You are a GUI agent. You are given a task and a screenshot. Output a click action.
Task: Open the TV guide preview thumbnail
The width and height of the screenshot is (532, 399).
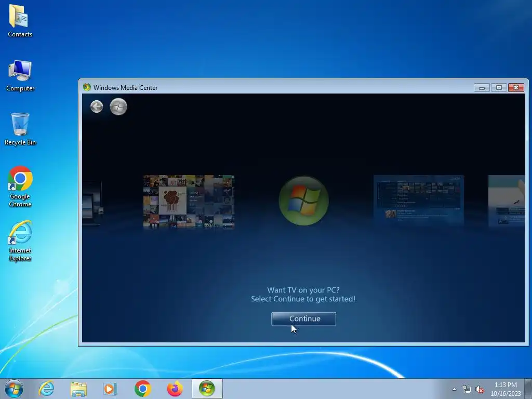coord(419,201)
